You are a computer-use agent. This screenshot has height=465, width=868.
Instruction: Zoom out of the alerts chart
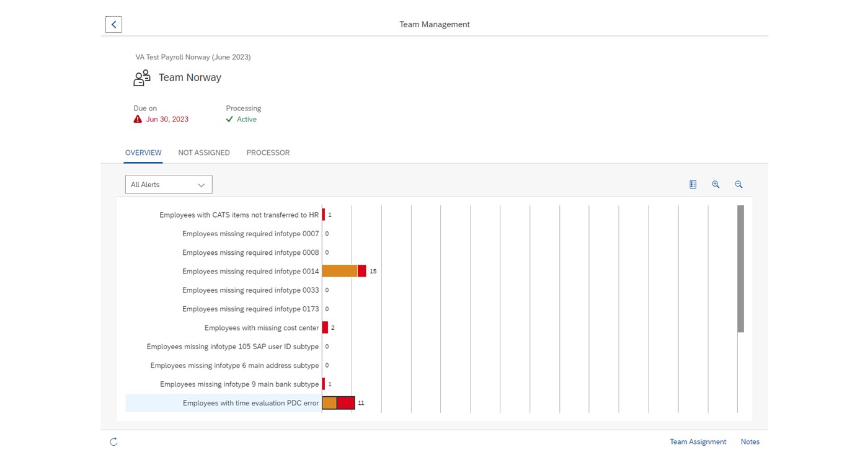pyautogui.click(x=738, y=185)
